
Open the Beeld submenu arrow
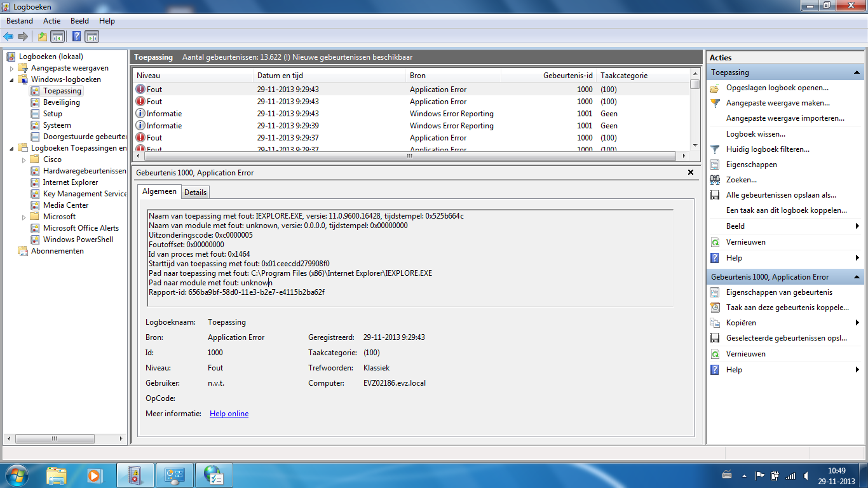click(857, 226)
